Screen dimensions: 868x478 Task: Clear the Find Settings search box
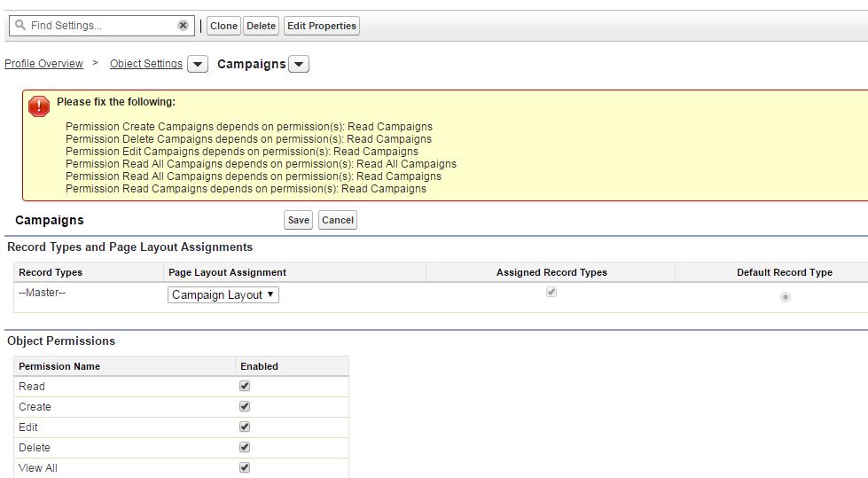click(x=183, y=26)
